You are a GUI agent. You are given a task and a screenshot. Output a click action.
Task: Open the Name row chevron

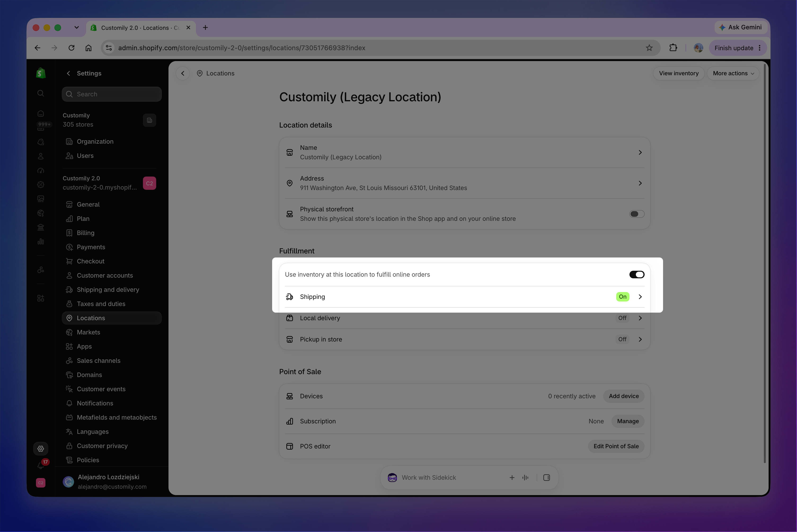pos(640,152)
